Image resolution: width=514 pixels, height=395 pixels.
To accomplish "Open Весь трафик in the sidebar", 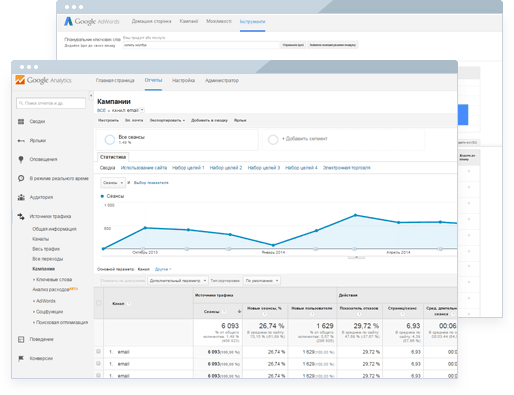I will click(x=46, y=249).
